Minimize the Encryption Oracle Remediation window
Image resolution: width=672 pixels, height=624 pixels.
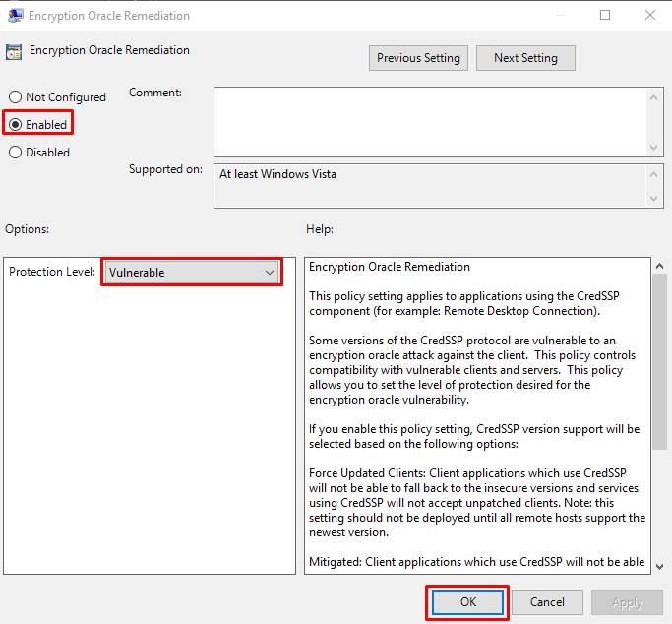(560, 16)
